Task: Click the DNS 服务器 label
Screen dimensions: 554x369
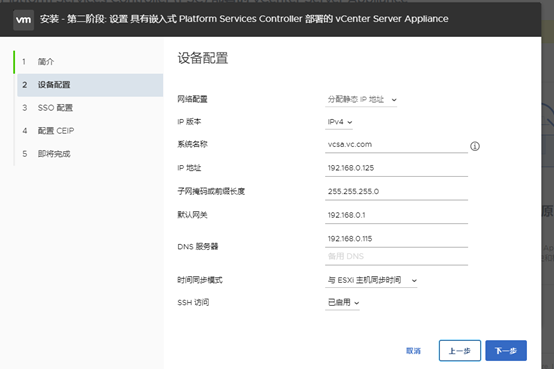Action: click(x=198, y=247)
